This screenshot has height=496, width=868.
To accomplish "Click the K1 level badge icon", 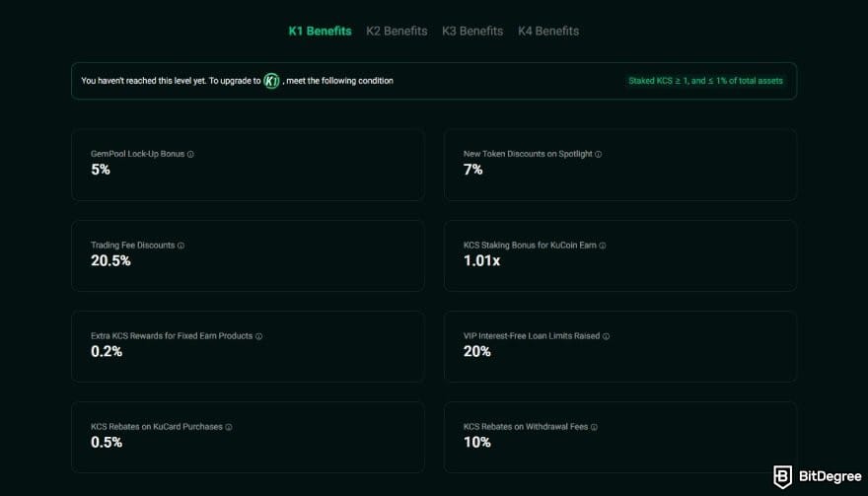I will click(x=271, y=81).
